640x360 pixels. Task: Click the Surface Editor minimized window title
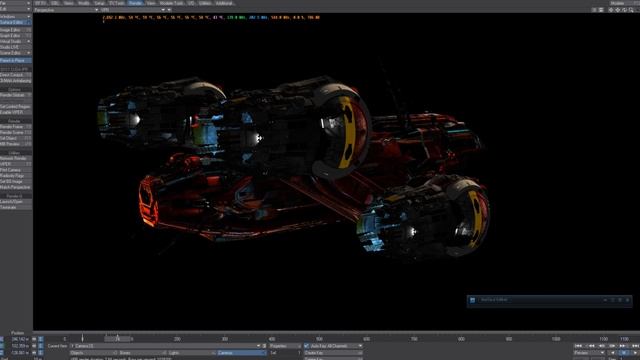coord(494,300)
